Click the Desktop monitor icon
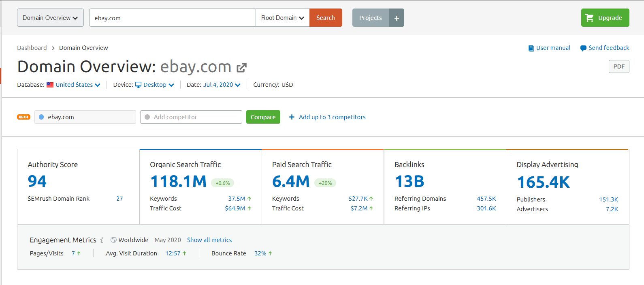Screen dimensions: 644x285 point(138,85)
